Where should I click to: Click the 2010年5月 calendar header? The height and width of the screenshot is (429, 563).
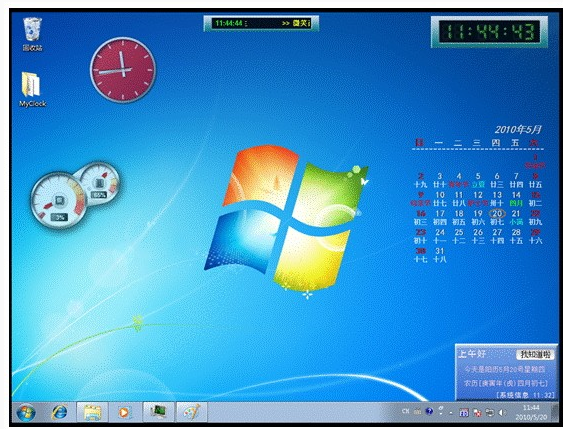coord(518,130)
